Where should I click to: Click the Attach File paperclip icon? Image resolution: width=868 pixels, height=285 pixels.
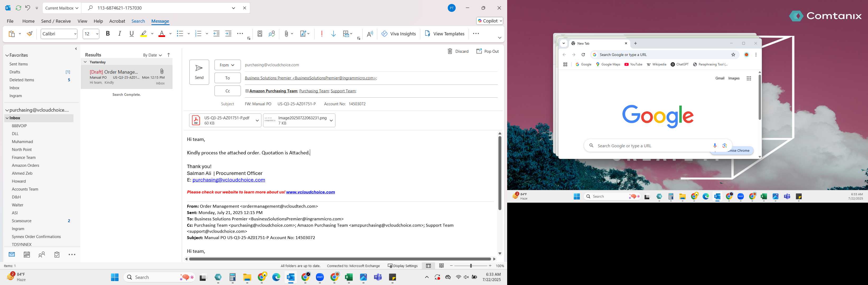click(x=286, y=34)
